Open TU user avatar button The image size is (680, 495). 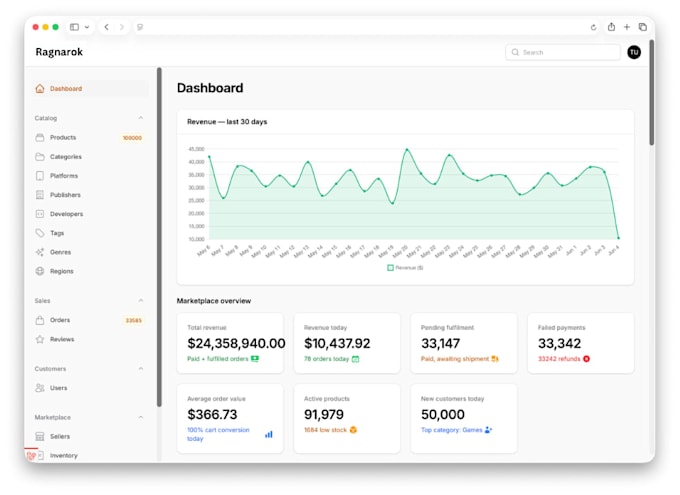click(634, 52)
